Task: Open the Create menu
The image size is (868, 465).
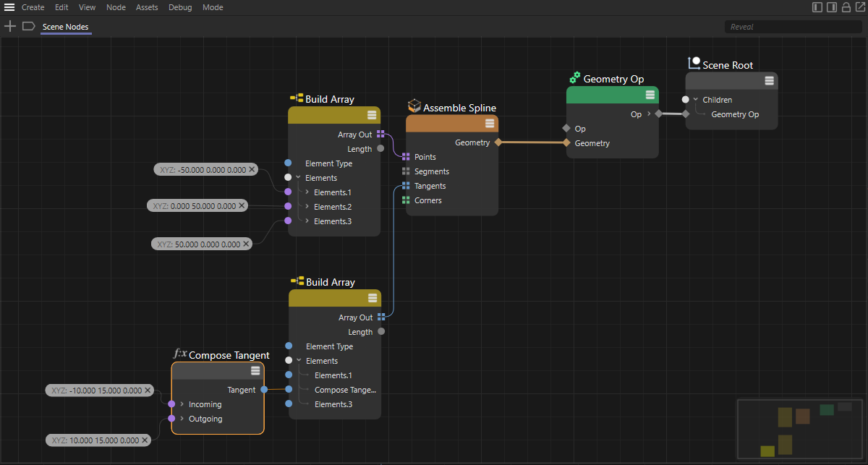Action: 33,7
